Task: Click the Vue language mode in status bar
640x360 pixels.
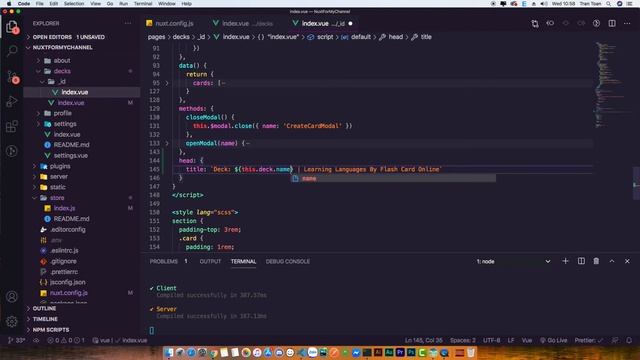Action: click(527, 340)
